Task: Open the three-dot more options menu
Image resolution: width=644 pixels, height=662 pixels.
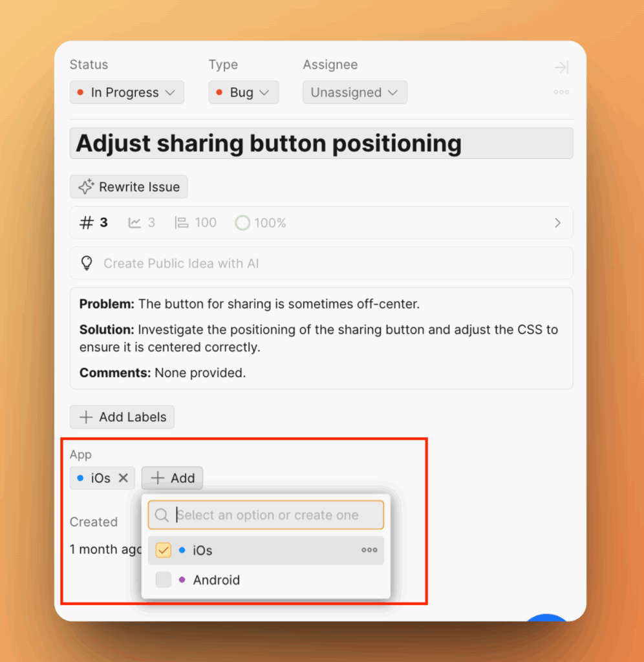Action: tap(562, 92)
